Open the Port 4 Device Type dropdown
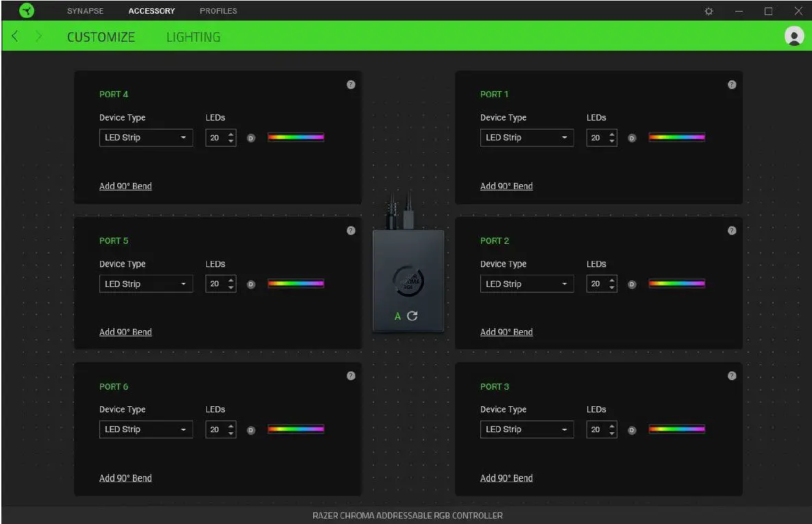This screenshot has width=812, height=524. pyautogui.click(x=146, y=138)
